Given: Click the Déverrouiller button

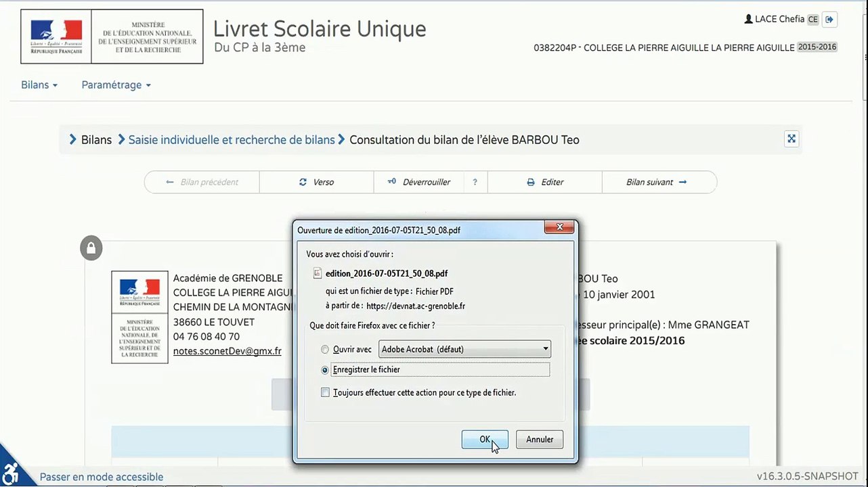Looking at the screenshot, I should [418, 182].
